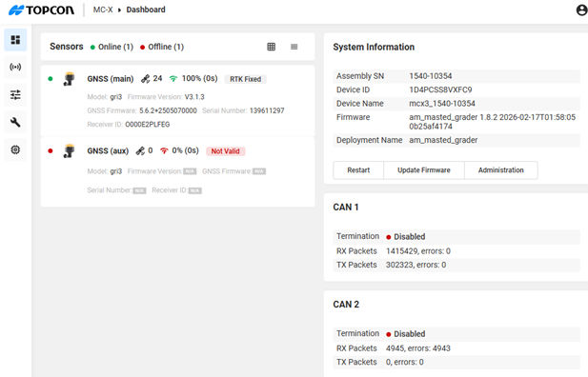
Task: Click CAN 1 Termination Disabled status
Action: pyautogui.click(x=406, y=237)
